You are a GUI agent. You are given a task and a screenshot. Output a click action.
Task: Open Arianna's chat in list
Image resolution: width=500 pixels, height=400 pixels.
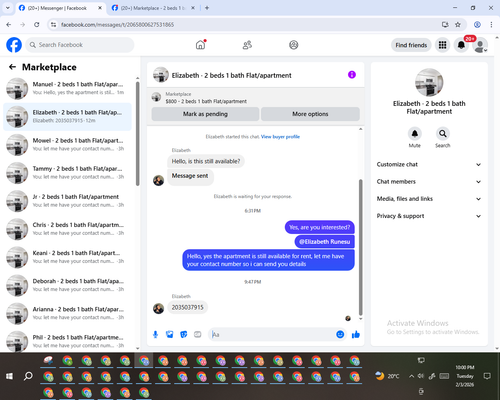[68, 314]
